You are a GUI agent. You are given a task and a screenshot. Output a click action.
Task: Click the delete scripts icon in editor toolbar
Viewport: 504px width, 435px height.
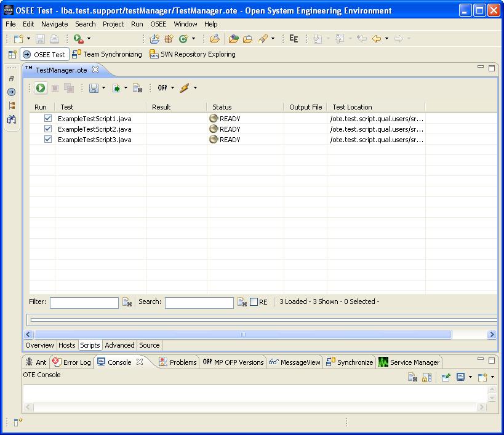click(x=138, y=88)
